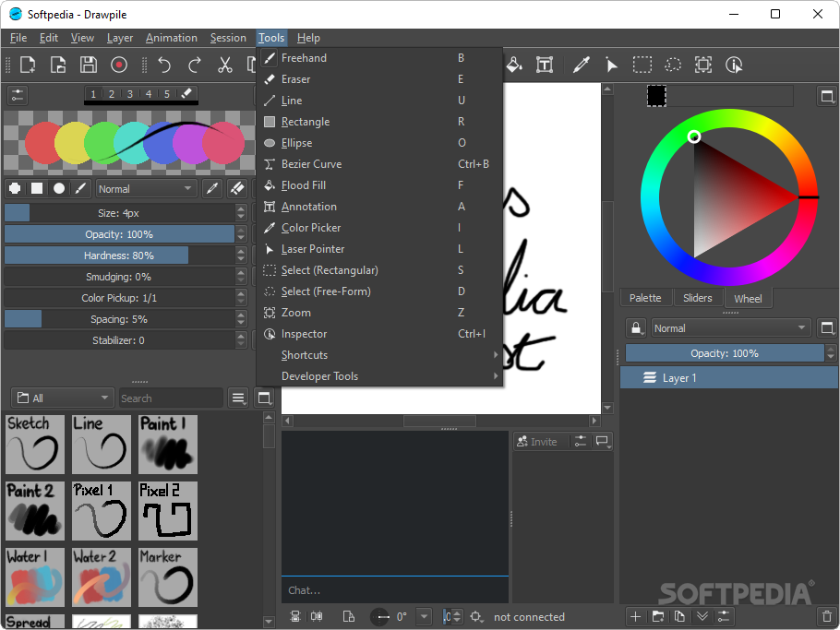Expand the Shortcuts submenu

379,355
